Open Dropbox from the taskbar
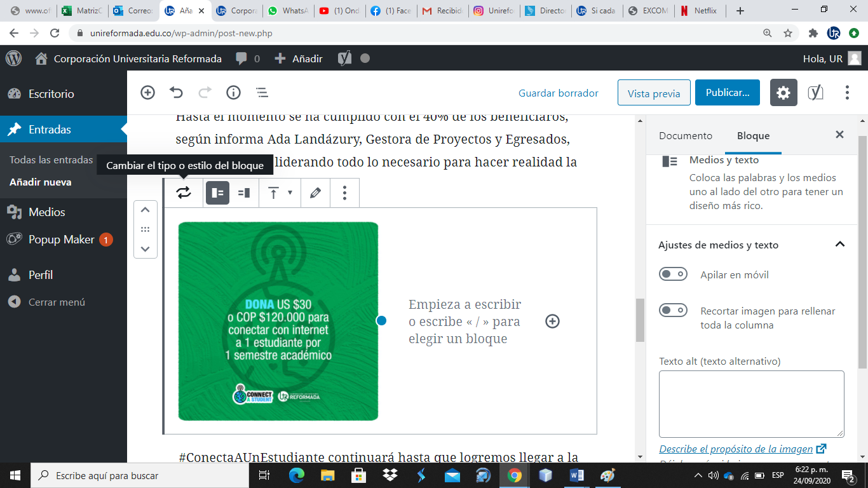The width and height of the screenshot is (868, 488). click(x=389, y=475)
